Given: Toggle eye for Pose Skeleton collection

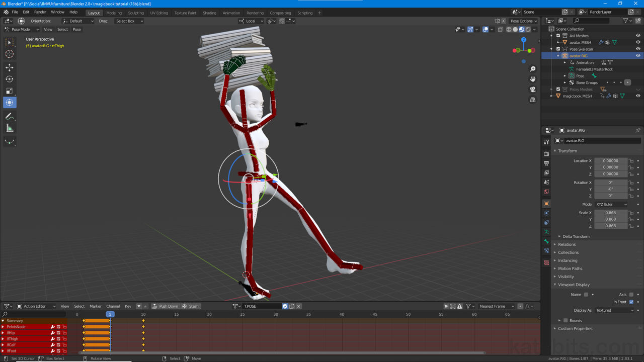Looking at the screenshot, I should pos(638,49).
